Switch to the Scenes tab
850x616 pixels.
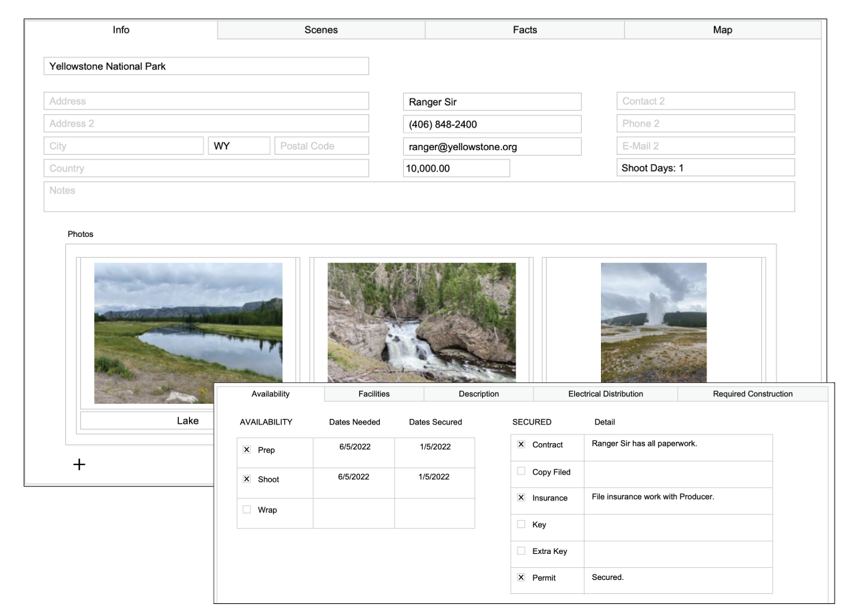[x=321, y=29]
